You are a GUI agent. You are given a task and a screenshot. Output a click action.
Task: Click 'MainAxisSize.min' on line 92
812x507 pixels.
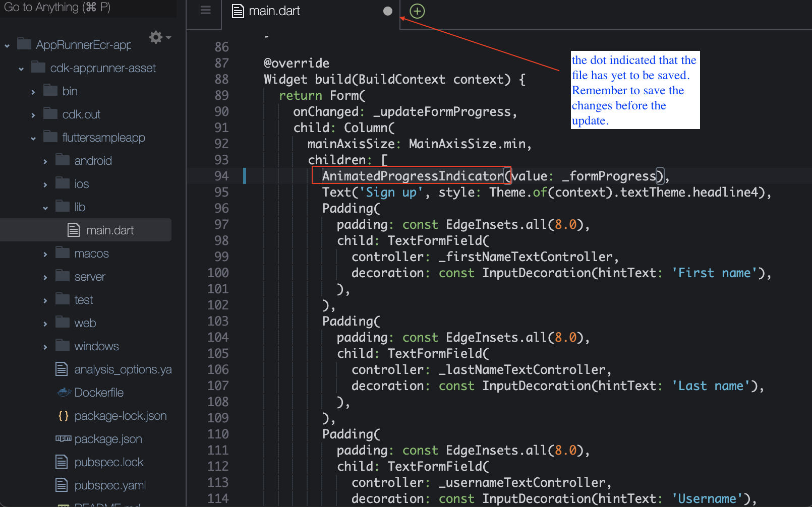(x=467, y=144)
